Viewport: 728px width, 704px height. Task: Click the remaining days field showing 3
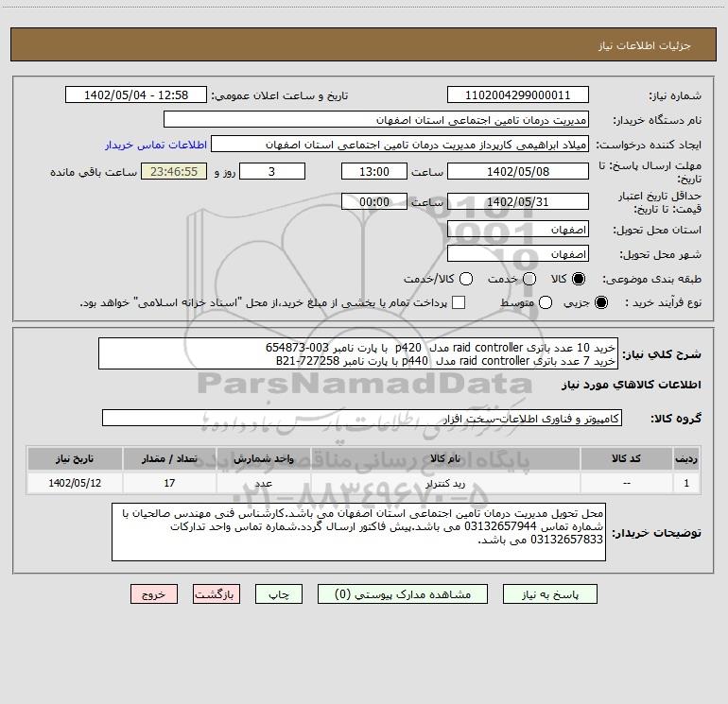coord(272,171)
